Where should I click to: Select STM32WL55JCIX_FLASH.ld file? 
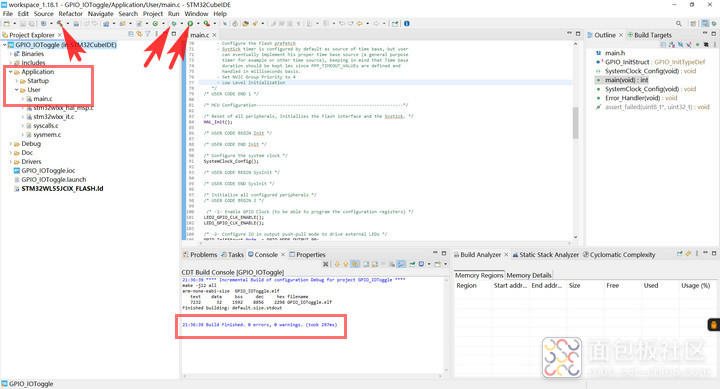pyautogui.click(x=62, y=188)
